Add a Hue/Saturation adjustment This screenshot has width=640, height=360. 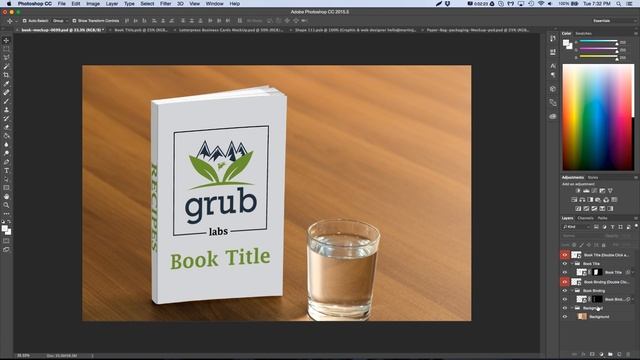click(x=574, y=200)
